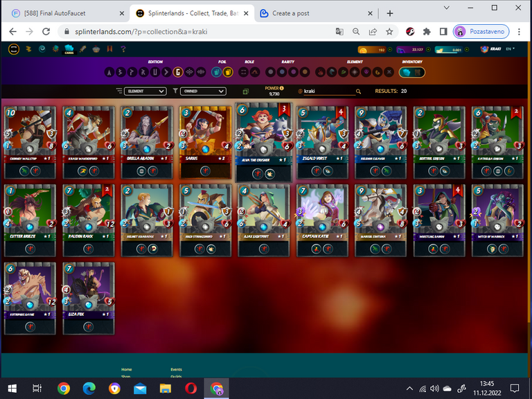Click the swirl icon in the top navigation

pos(42,49)
